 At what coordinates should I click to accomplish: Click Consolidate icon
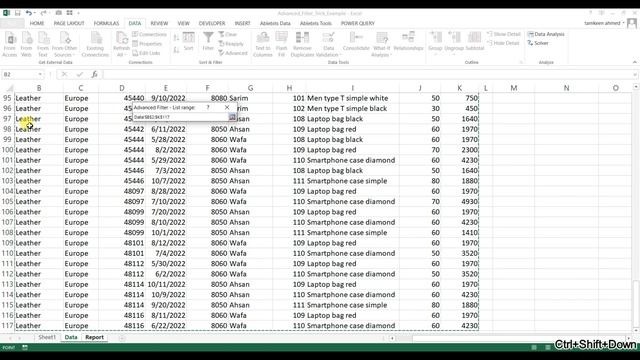click(x=356, y=42)
